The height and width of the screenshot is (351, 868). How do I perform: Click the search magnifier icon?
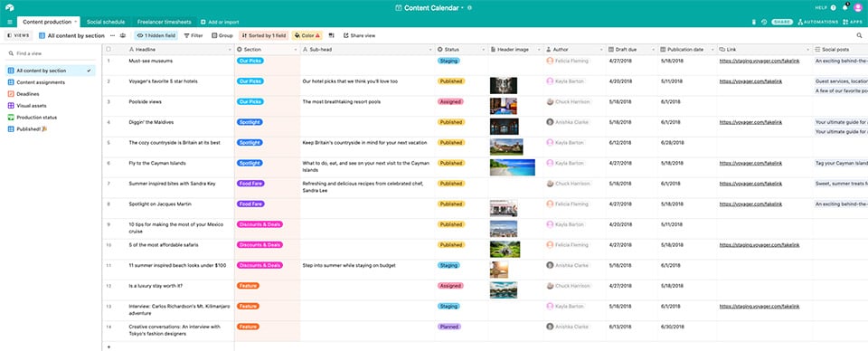click(x=859, y=35)
